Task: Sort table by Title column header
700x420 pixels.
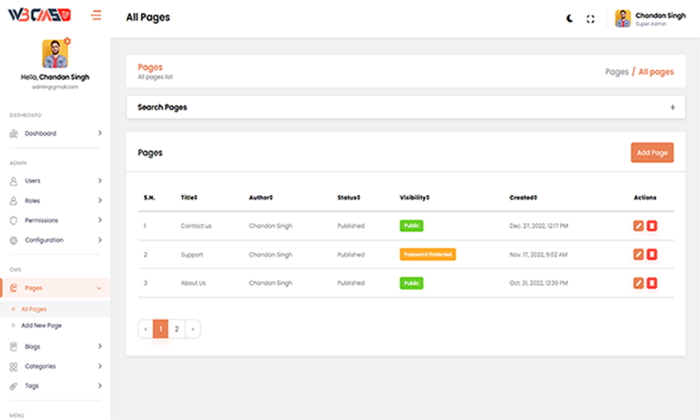Action: [189, 197]
